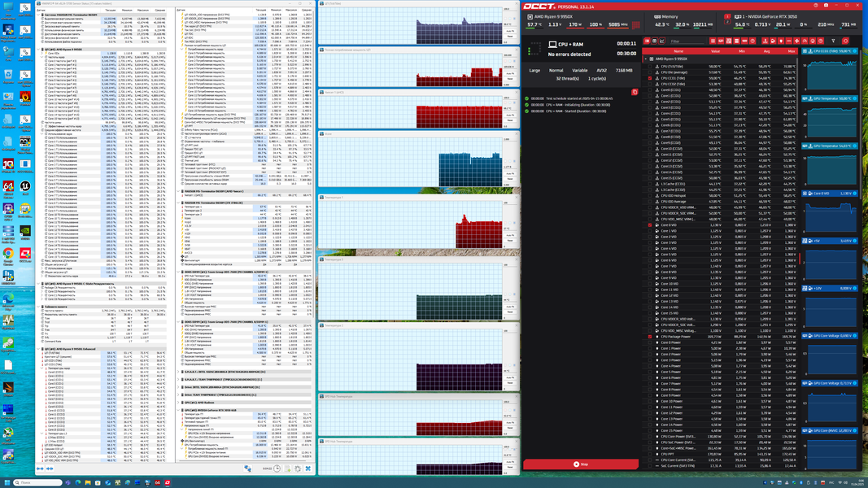Sort OCCT sensors by Name column

click(678, 51)
